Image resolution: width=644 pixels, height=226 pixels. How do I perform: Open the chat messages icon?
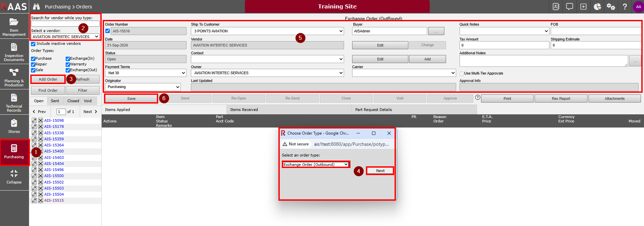tap(570, 7)
